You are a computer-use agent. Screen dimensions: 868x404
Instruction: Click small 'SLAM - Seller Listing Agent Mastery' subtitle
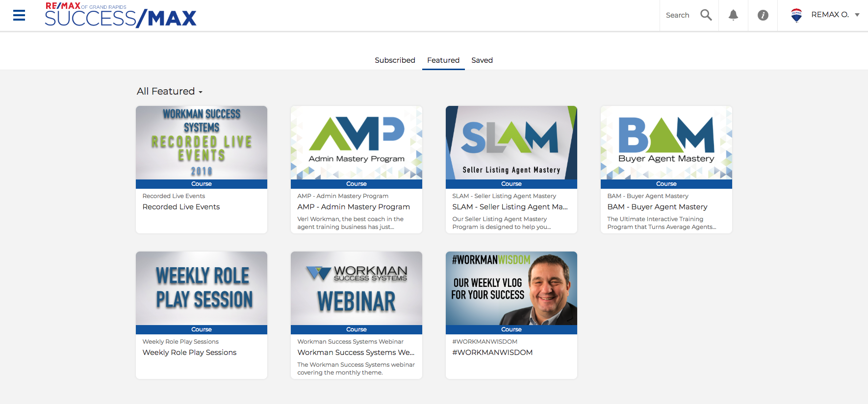504,196
